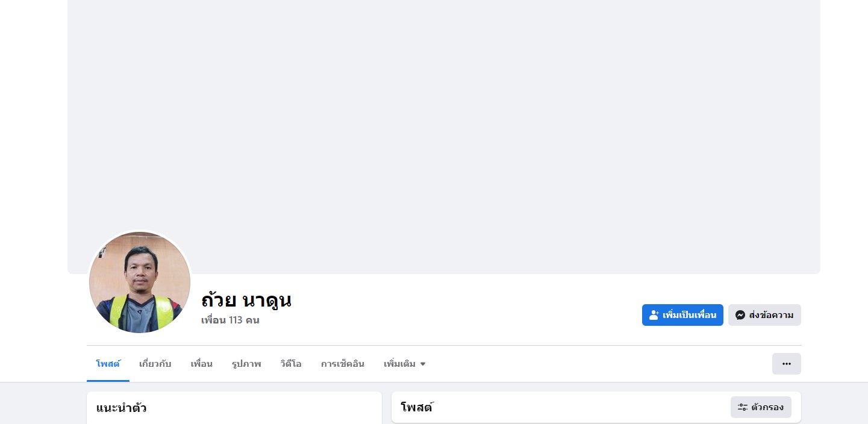Screen dimensions: 868x424
Task: Click the person-plus icon on เพิ่มเป็นเพื่อน
Action: click(654, 315)
